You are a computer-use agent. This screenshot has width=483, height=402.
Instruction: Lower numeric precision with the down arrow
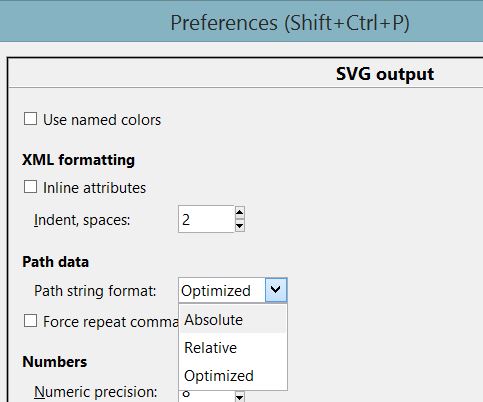tap(239, 397)
